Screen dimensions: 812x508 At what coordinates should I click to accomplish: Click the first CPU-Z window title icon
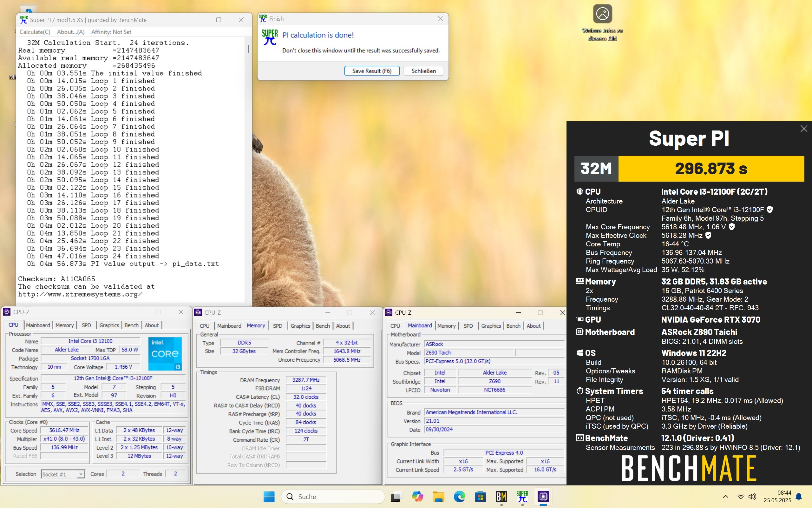pos(7,312)
